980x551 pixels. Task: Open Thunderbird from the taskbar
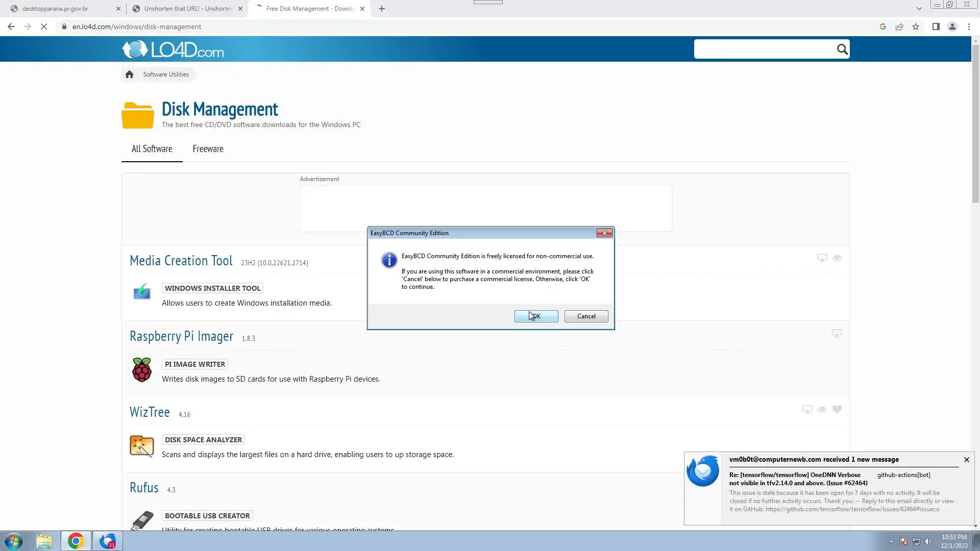[108, 541]
